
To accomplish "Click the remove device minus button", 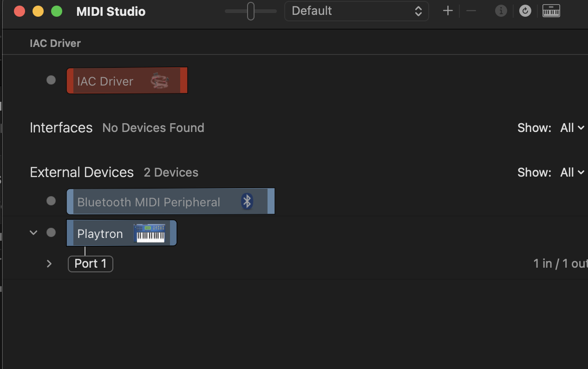I will click(471, 11).
